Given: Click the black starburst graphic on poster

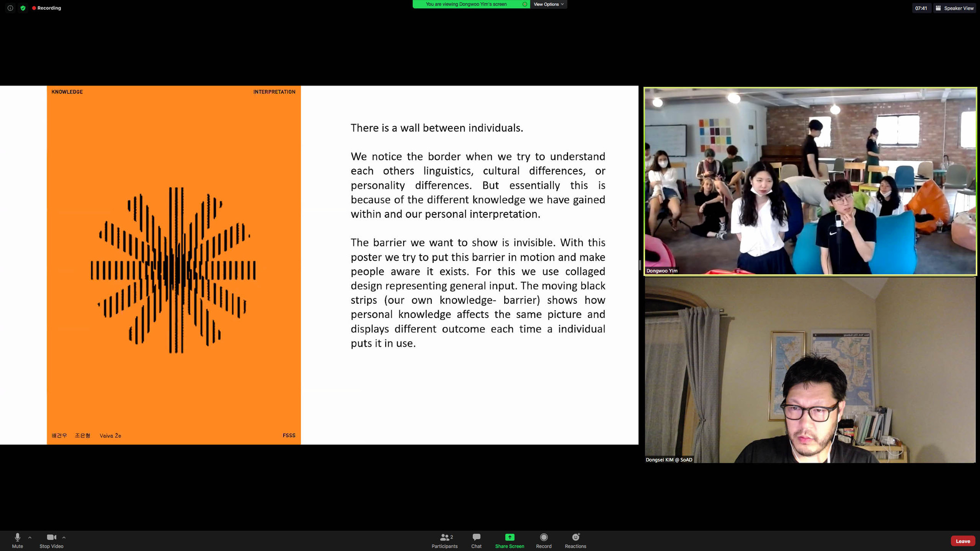Looking at the screenshot, I should (x=173, y=270).
